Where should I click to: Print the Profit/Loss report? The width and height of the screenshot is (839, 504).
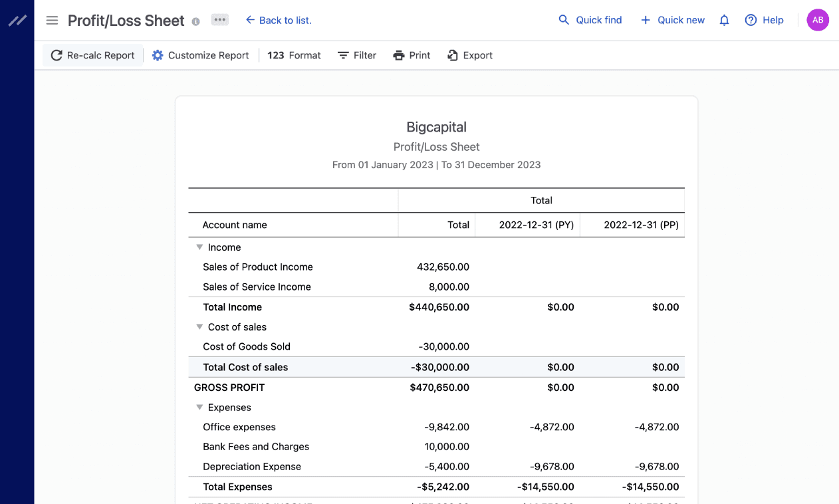(412, 55)
